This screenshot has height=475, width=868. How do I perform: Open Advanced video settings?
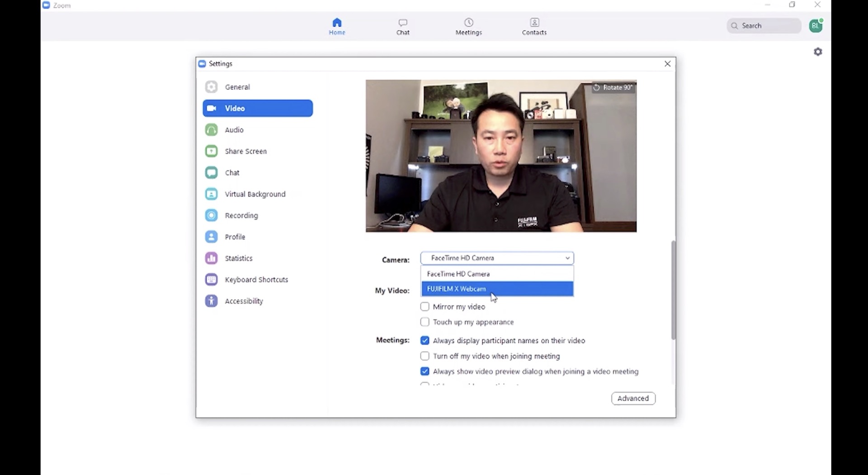pyautogui.click(x=632, y=398)
